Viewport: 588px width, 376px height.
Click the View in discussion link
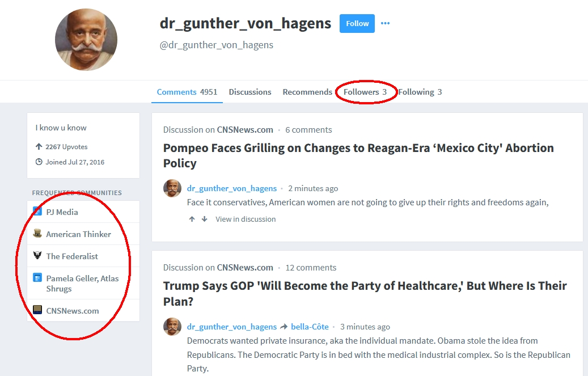pyautogui.click(x=246, y=219)
